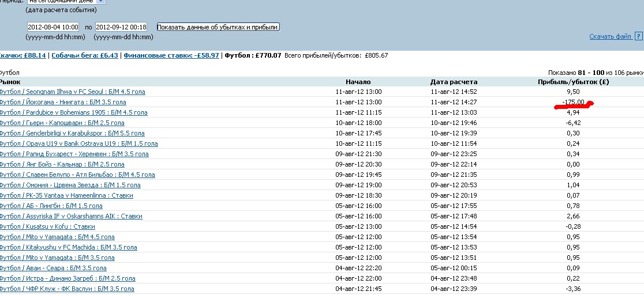Open Kitakyushu v FC Machida market

pos(69,247)
